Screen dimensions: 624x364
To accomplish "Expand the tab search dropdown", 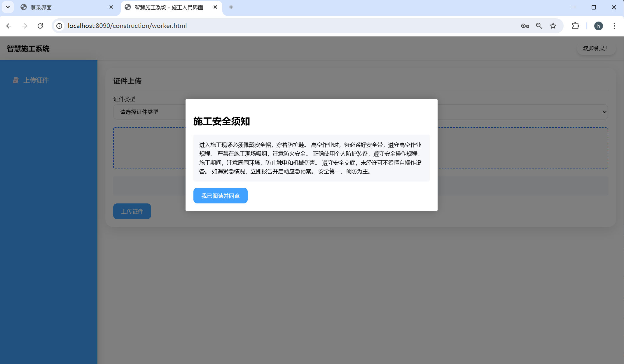I will (8, 7).
